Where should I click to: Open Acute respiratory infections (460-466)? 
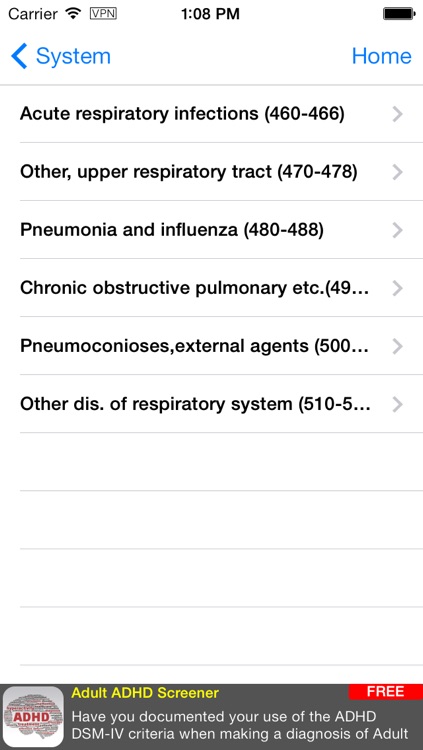212,114
